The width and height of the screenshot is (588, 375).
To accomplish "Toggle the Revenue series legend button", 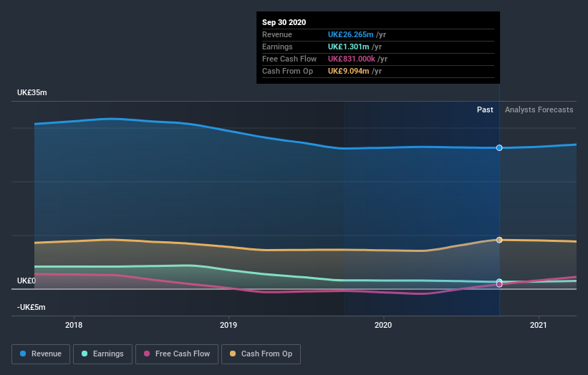I will point(41,354).
